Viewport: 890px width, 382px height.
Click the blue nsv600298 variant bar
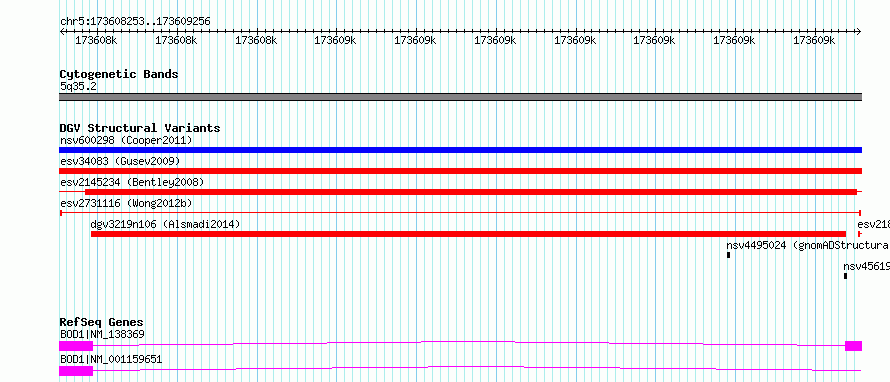[460, 150]
